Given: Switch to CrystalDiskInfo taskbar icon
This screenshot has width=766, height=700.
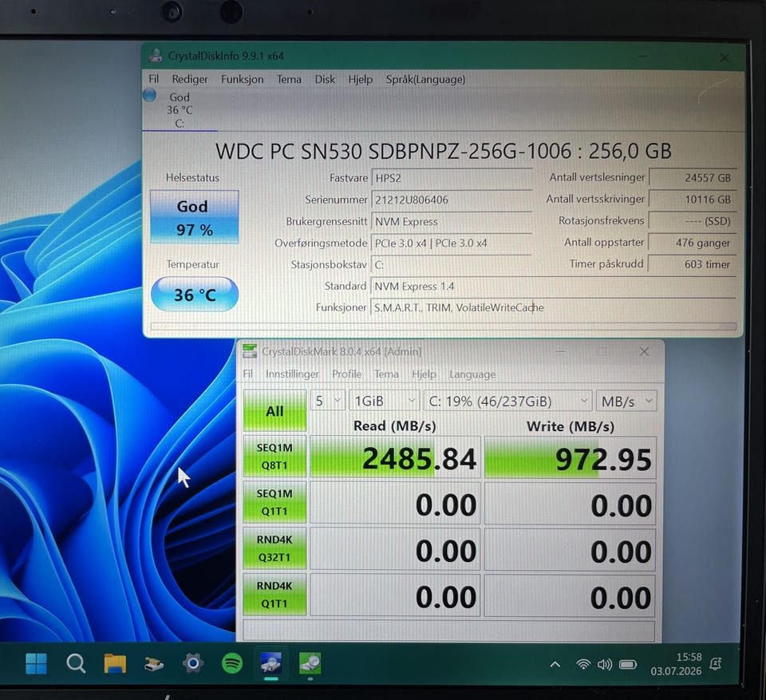Looking at the screenshot, I should [271, 663].
